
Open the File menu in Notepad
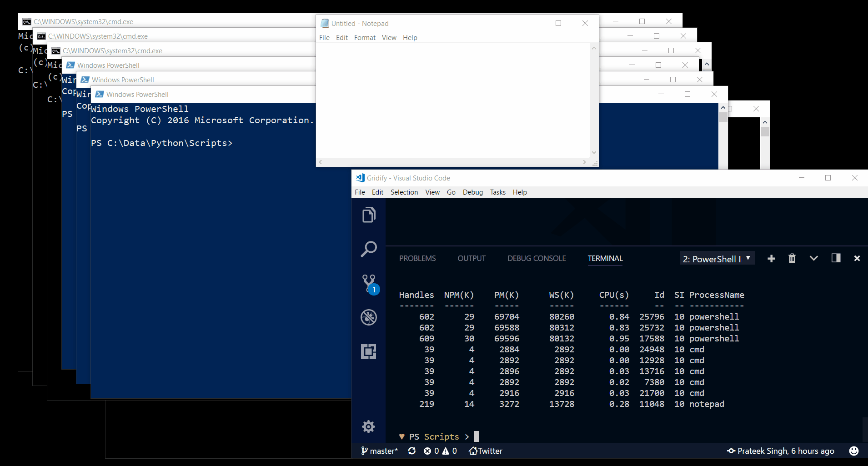point(324,38)
